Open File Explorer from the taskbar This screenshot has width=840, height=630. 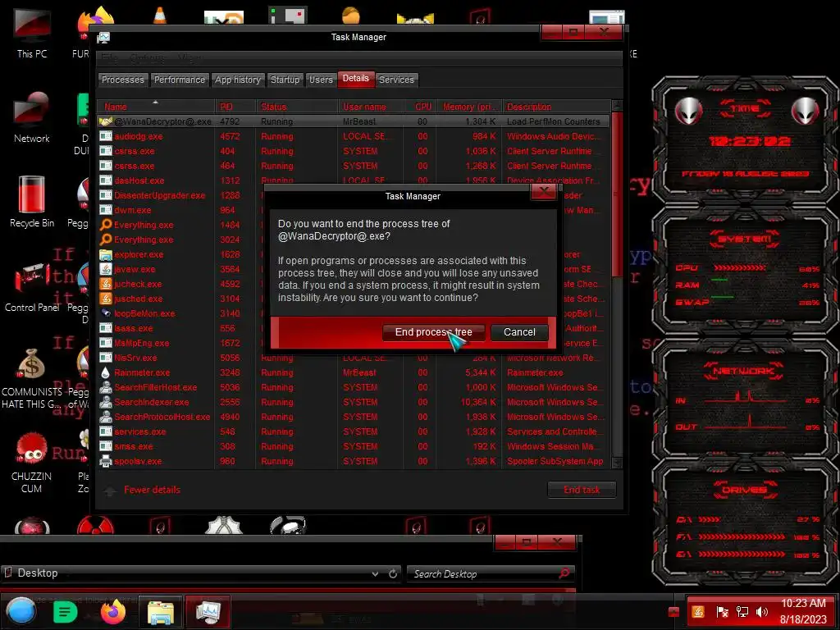coord(160,612)
